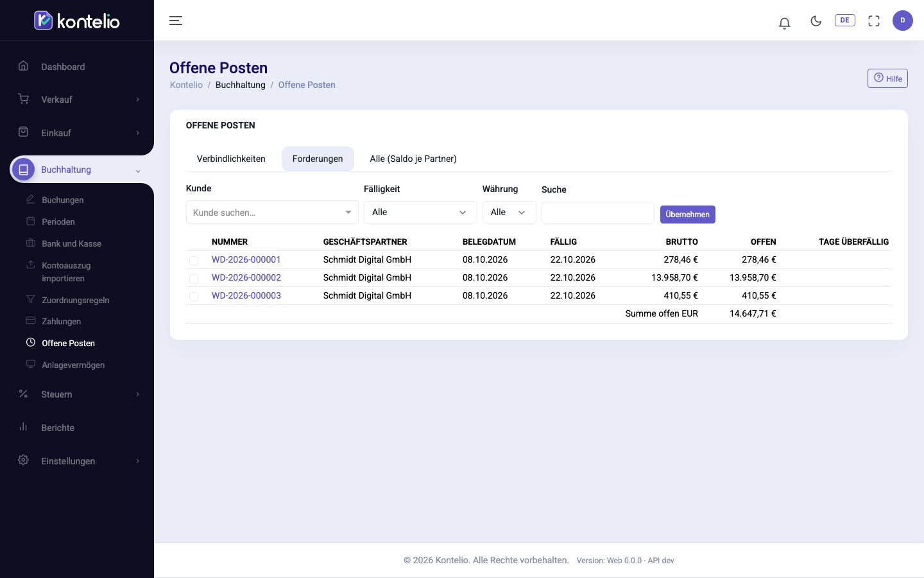Open the Hilfe button
Viewport: 924px width, 578px height.
[887, 78]
